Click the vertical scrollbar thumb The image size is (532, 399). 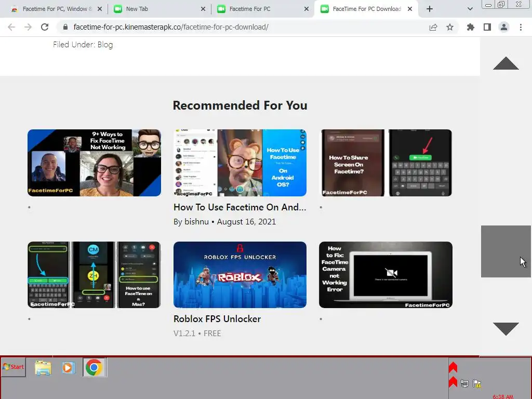[x=506, y=251]
